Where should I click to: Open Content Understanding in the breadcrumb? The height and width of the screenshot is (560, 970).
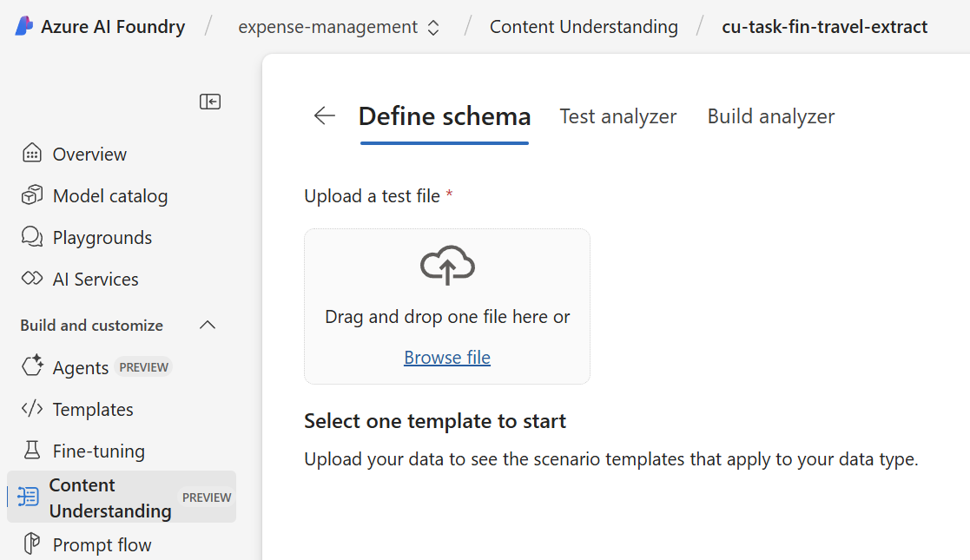click(x=584, y=27)
